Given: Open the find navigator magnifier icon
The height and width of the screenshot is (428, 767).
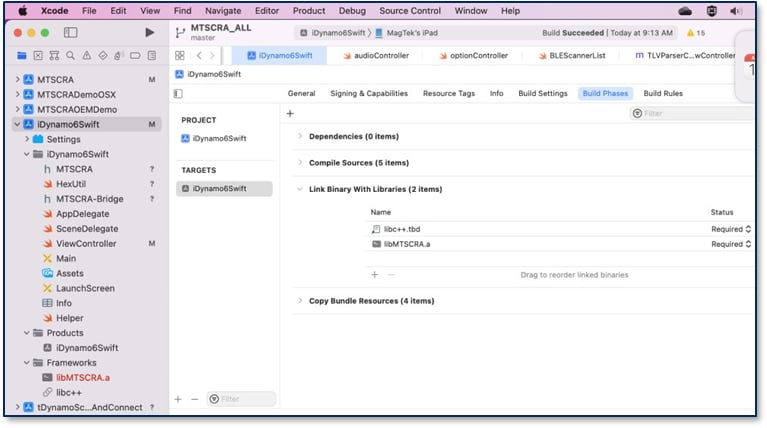Looking at the screenshot, I should 70,55.
